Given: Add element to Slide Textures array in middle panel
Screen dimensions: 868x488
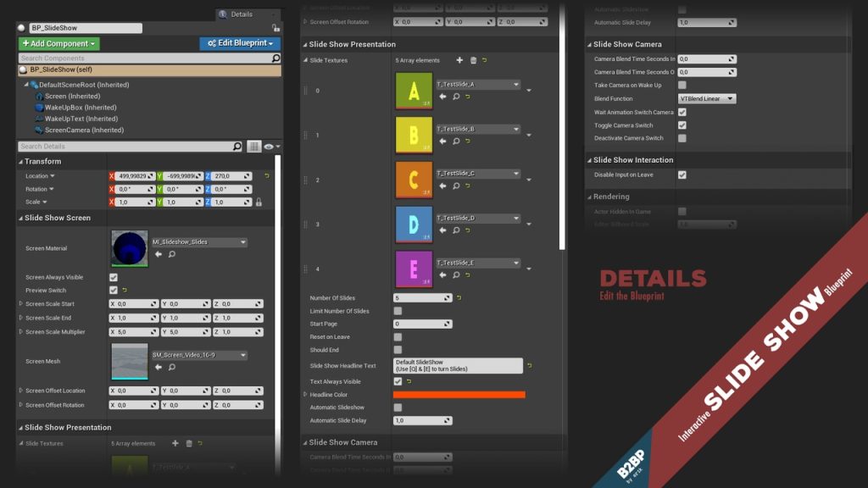Looking at the screenshot, I should 459,60.
